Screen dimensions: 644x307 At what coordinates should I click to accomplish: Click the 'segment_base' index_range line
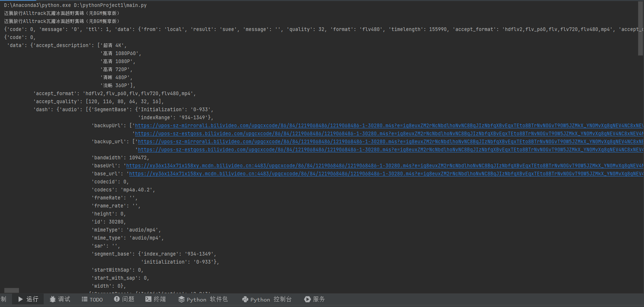(x=154, y=254)
